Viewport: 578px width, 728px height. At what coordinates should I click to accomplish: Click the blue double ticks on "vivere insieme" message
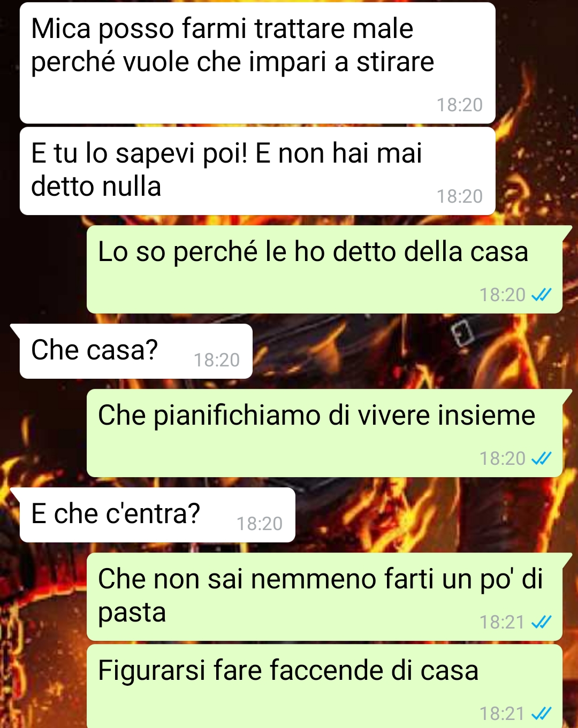(541, 458)
